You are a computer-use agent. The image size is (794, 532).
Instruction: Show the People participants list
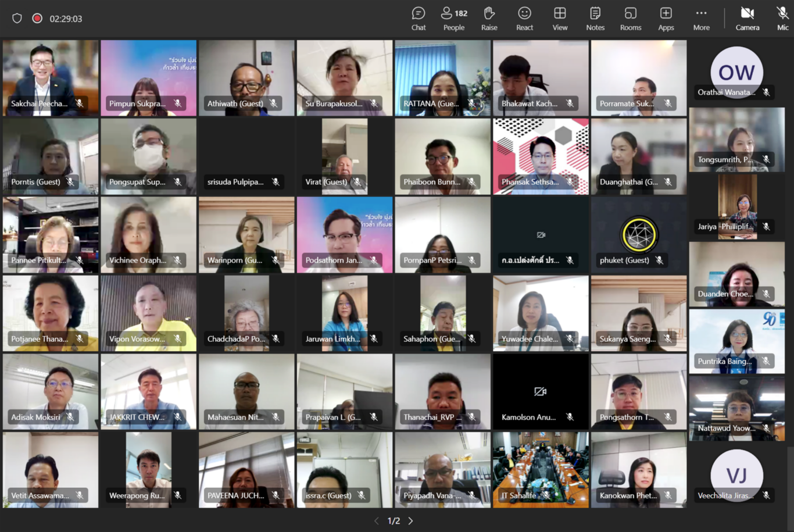pyautogui.click(x=454, y=19)
